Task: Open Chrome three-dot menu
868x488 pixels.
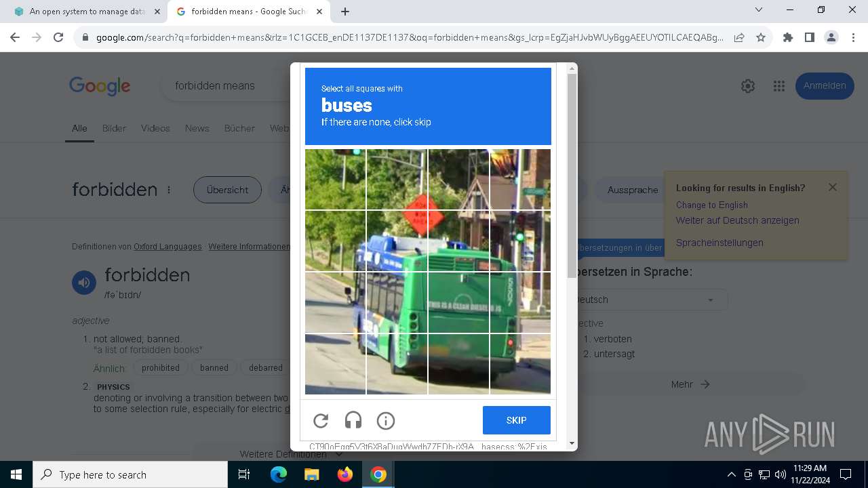Action: pyautogui.click(x=853, y=38)
